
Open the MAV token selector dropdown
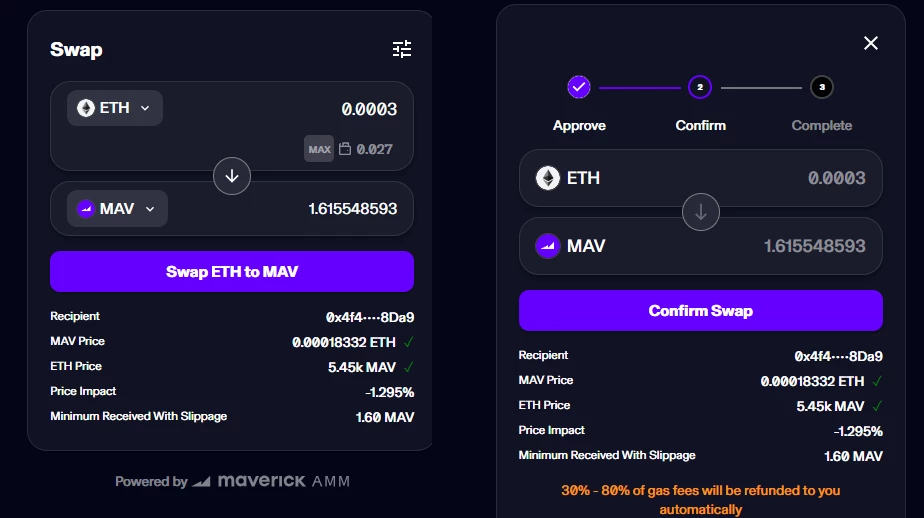[x=117, y=209]
